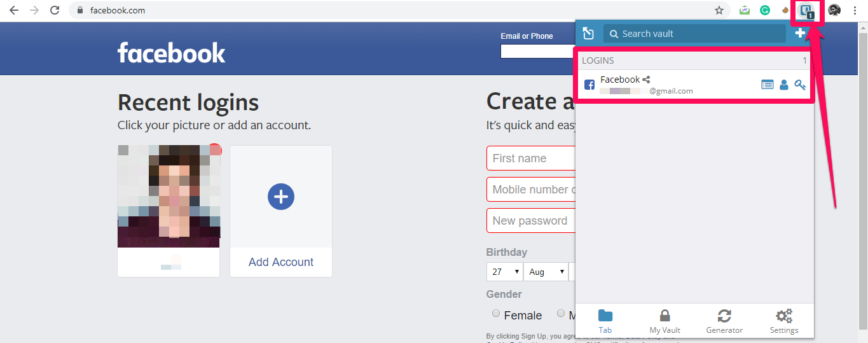
Task: Click the Add Account link
Action: pos(281,262)
